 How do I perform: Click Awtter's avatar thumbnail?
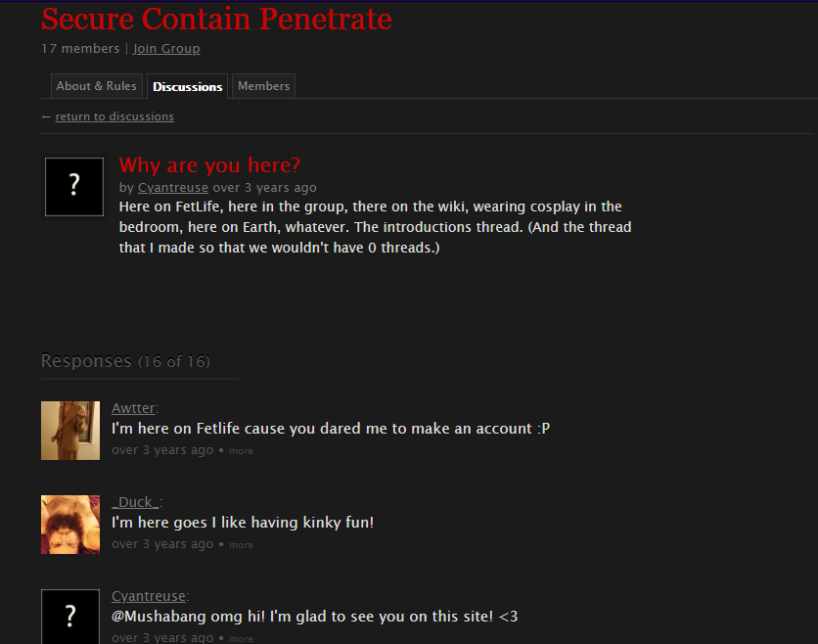(x=70, y=431)
